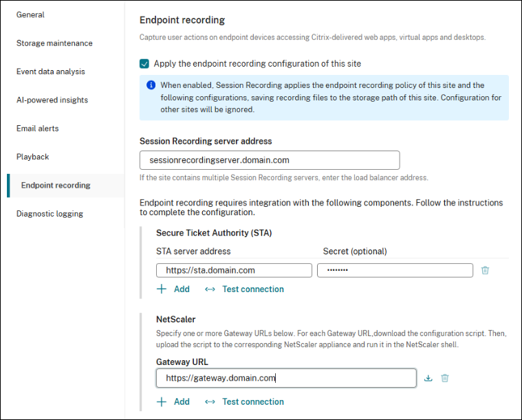The height and width of the screenshot is (420, 522).
Task: Focus the Session Recording server address field
Action: coord(270,160)
